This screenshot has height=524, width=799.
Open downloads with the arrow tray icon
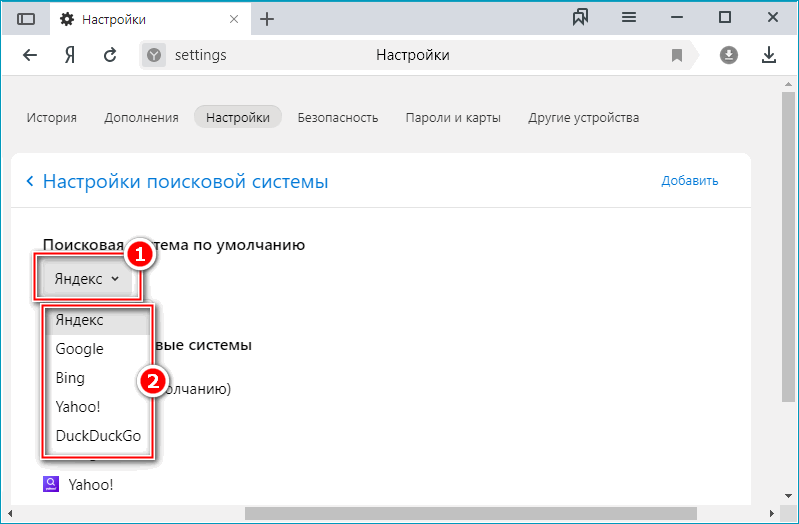[x=768, y=55]
